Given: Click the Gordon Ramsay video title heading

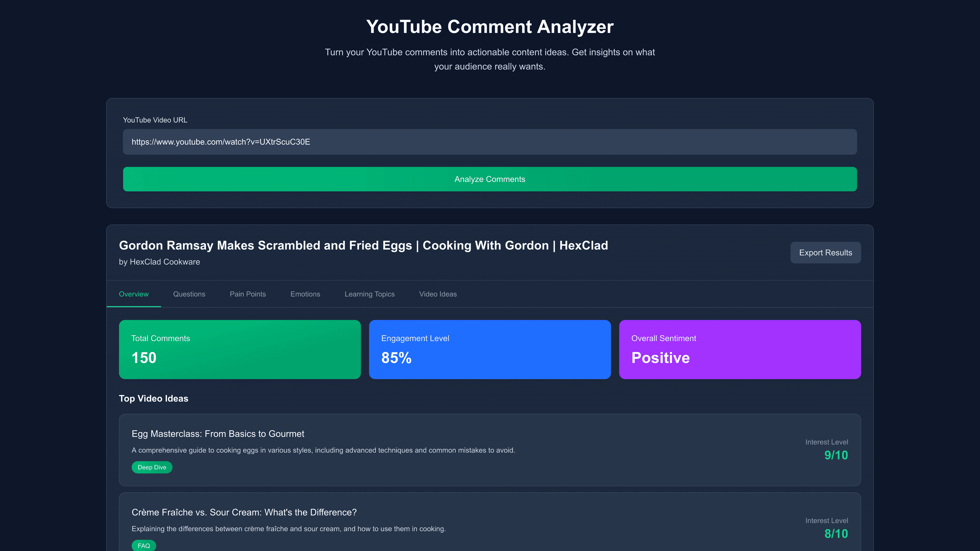Looking at the screenshot, I should point(363,246).
